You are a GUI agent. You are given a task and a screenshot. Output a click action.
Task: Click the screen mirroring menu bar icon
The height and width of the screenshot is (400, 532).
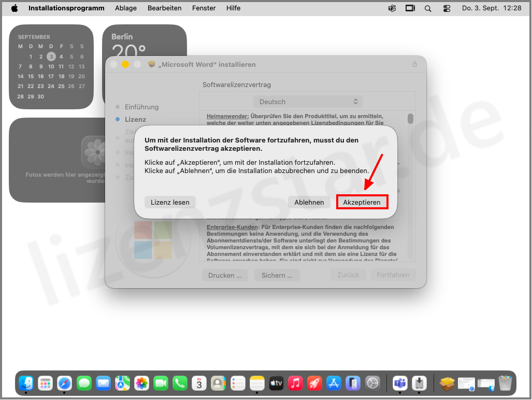tap(410, 8)
